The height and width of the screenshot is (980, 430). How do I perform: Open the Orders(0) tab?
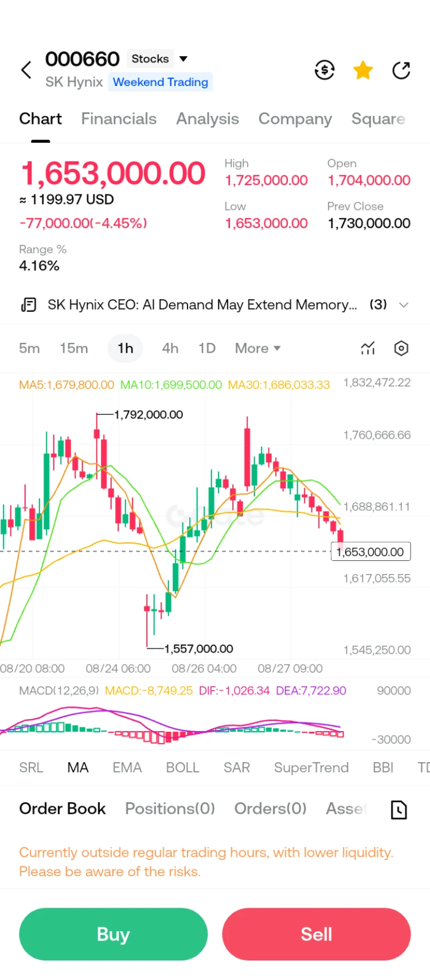pyautogui.click(x=271, y=809)
